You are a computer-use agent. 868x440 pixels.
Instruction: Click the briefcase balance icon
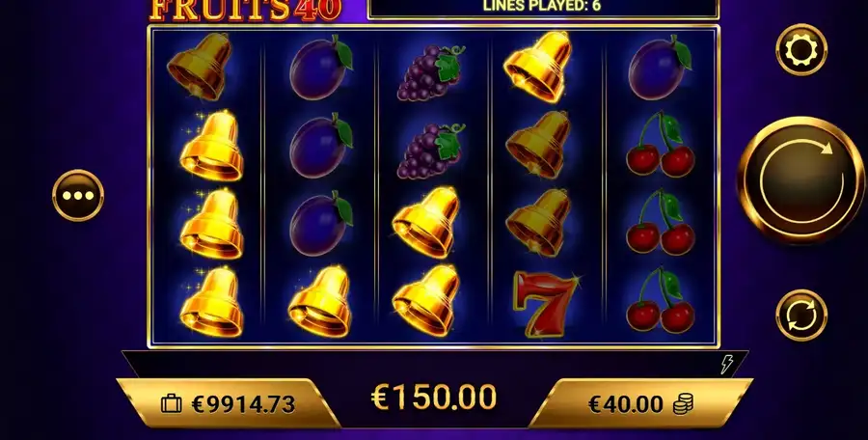(x=171, y=404)
